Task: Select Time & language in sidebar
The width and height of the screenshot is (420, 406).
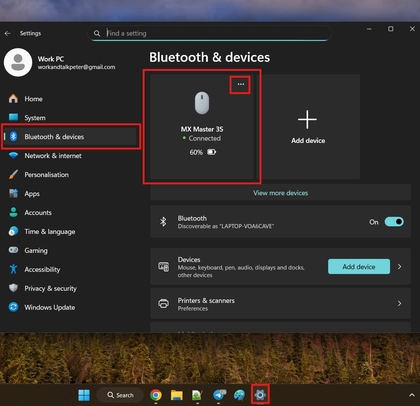Action: pyautogui.click(x=70, y=232)
